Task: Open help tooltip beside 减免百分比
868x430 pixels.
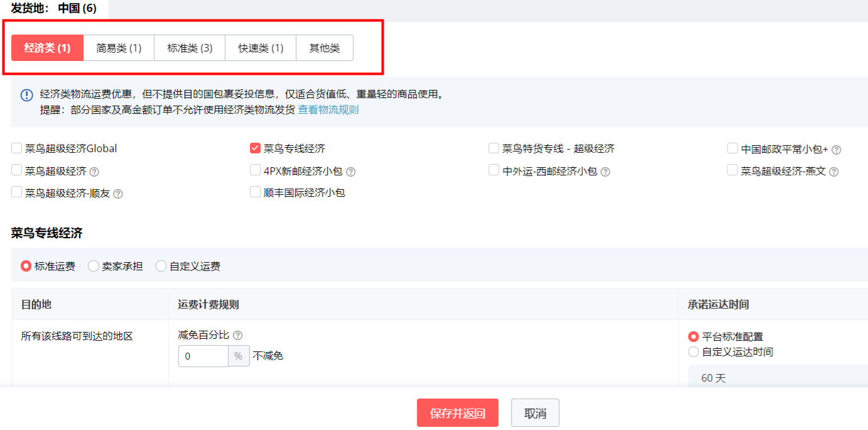Action: [237, 335]
